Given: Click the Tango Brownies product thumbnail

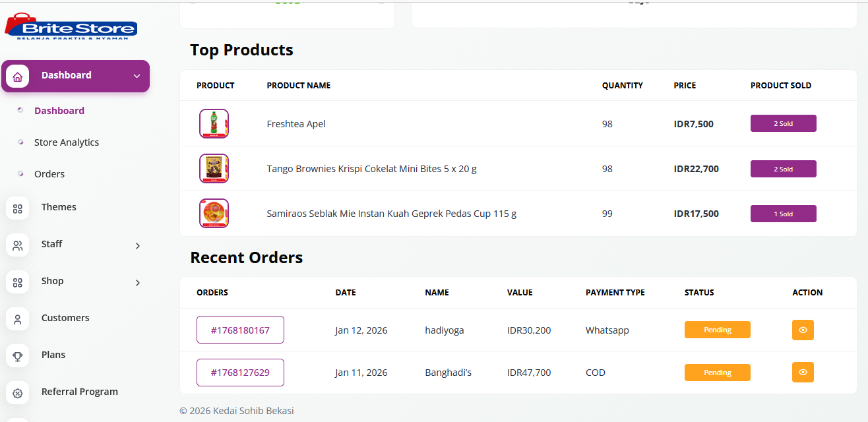Looking at the screenshot, I should pos(214,169).
